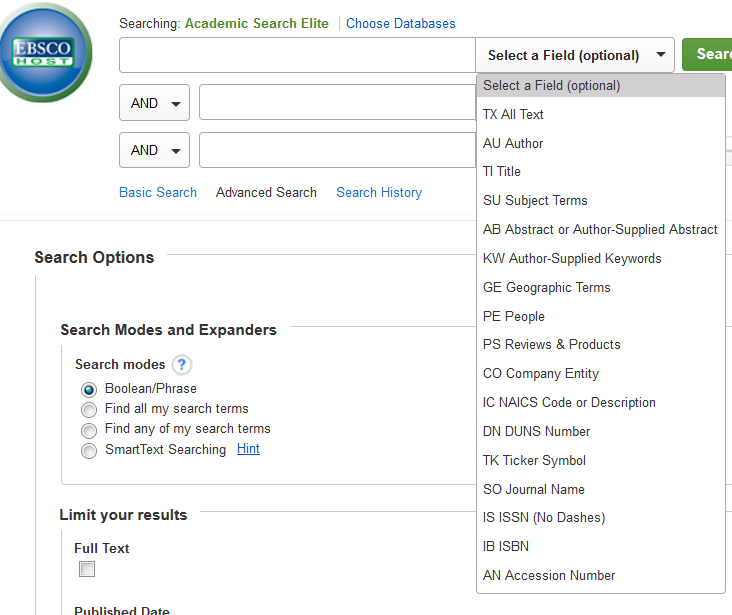The image size is (732, 615).
Task: Select the Boolean/Phrase radio button
Action: [89, 389]
